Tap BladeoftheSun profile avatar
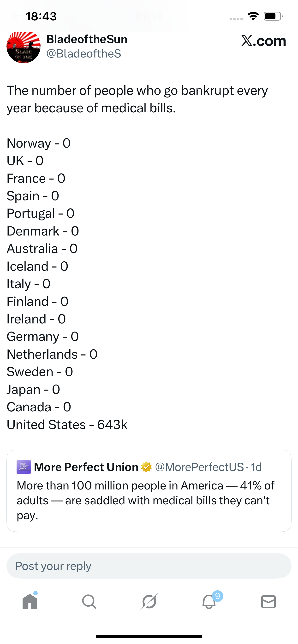298x644 pixels. tap(24, 47)
